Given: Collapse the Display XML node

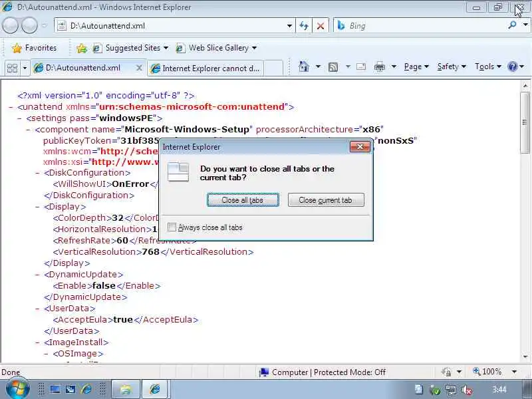Looking at the screenshot, I should click(x=37, y=207).
